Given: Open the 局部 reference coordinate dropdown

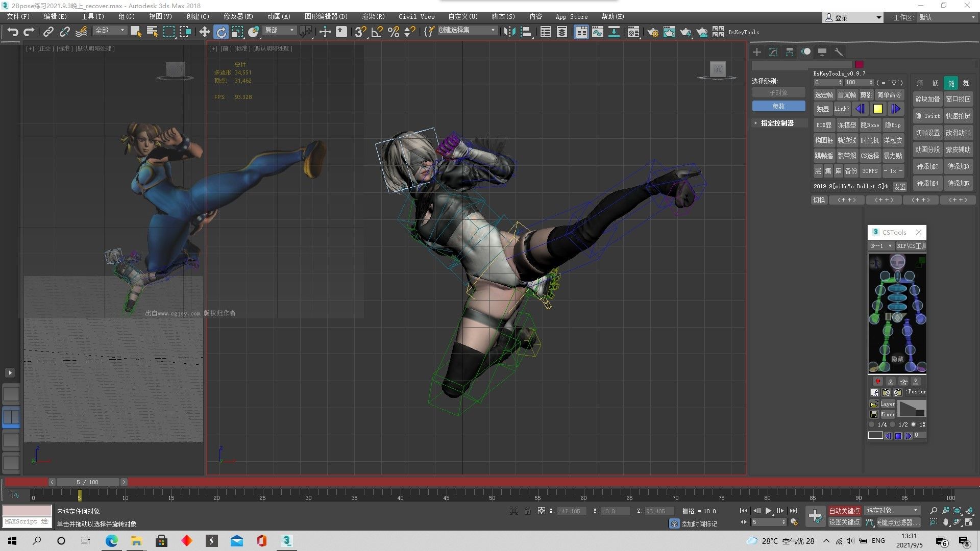Looking at the screenshot, I should pos(279,31).
